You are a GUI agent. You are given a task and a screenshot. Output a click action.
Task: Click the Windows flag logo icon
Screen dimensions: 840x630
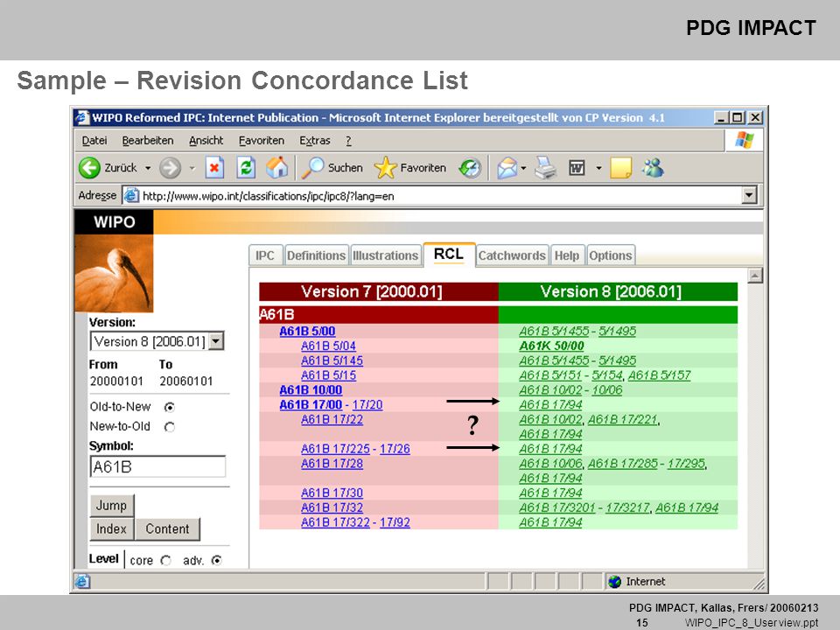pos(744,140)
